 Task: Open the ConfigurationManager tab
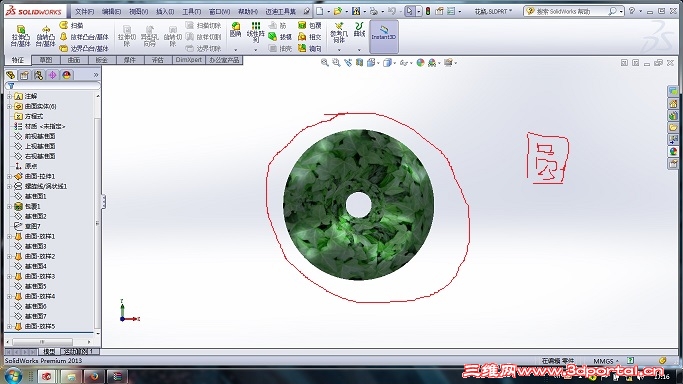point(38,75)
